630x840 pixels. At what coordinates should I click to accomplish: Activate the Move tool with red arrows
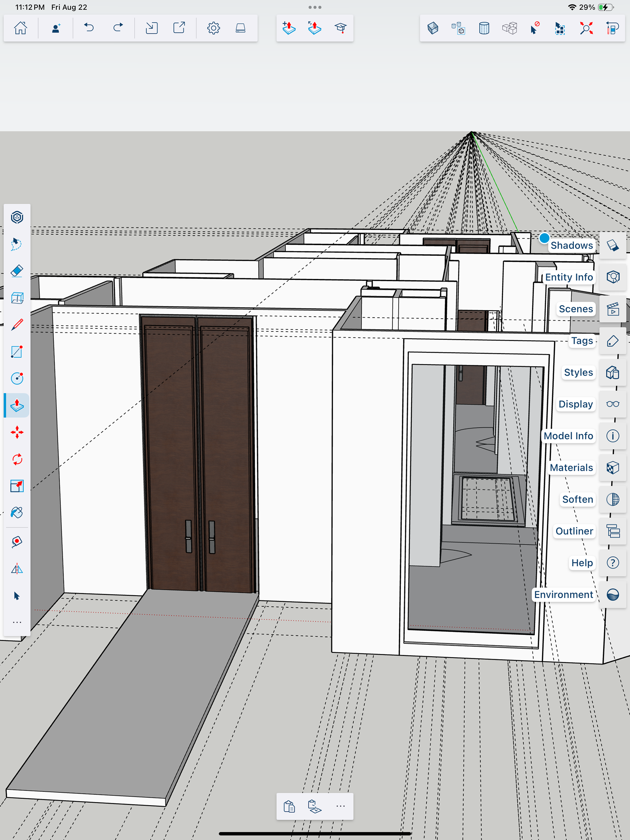point(17,432)
